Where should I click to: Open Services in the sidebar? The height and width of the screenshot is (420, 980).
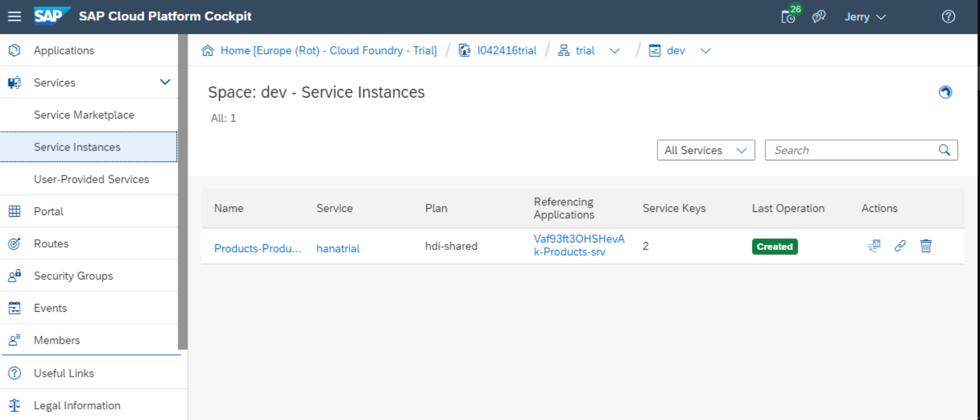coord(89,83)
